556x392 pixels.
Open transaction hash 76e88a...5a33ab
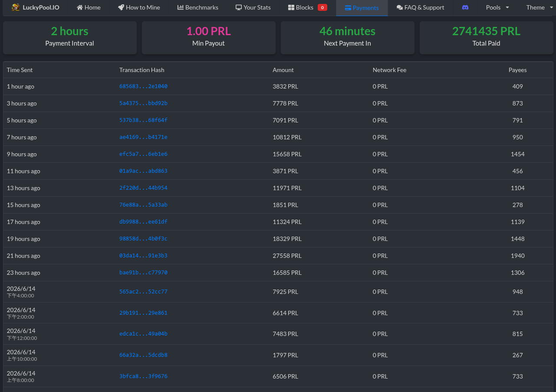[143, 205]
